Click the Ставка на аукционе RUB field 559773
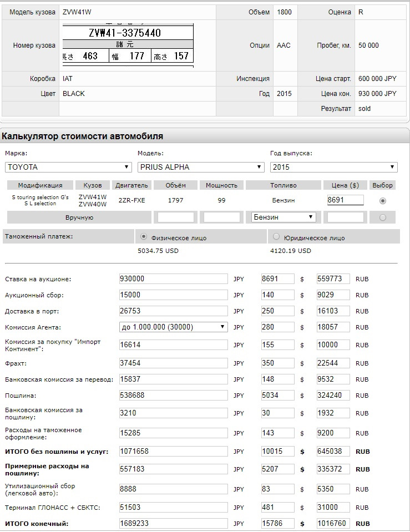 pos(333,279)
